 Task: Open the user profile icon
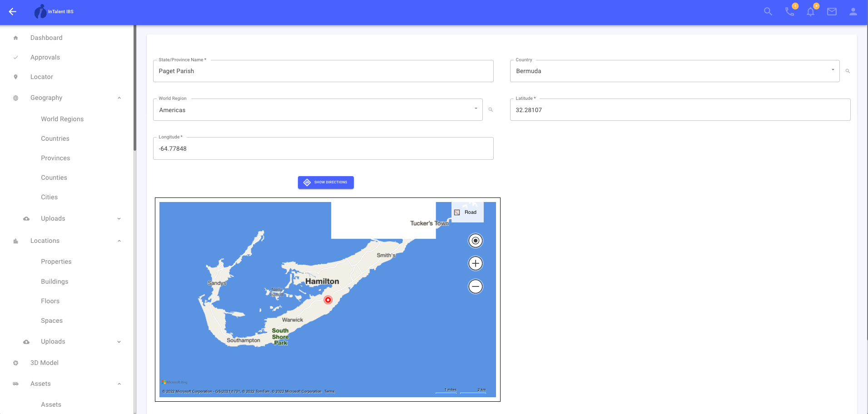pos(853,12)
